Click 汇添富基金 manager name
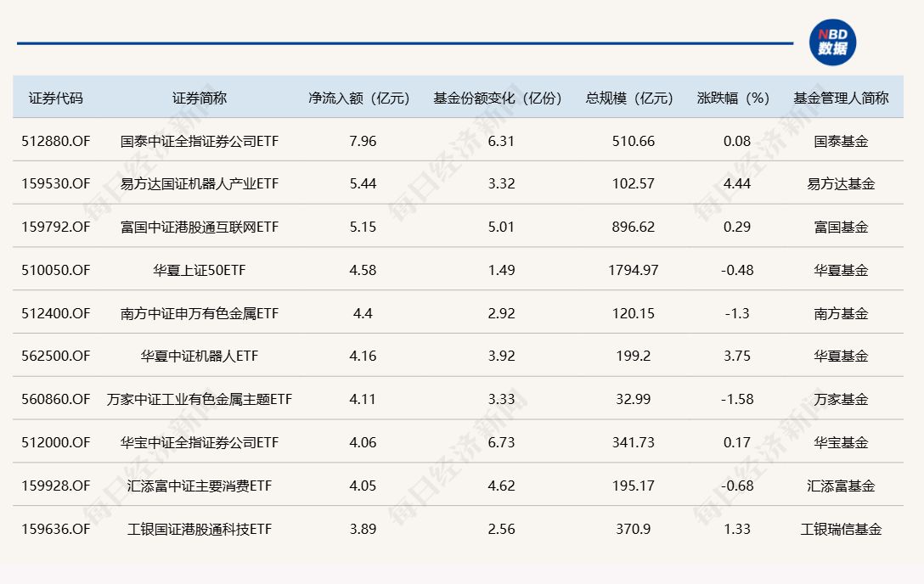 pyautogui.click(x=841, y=486)
